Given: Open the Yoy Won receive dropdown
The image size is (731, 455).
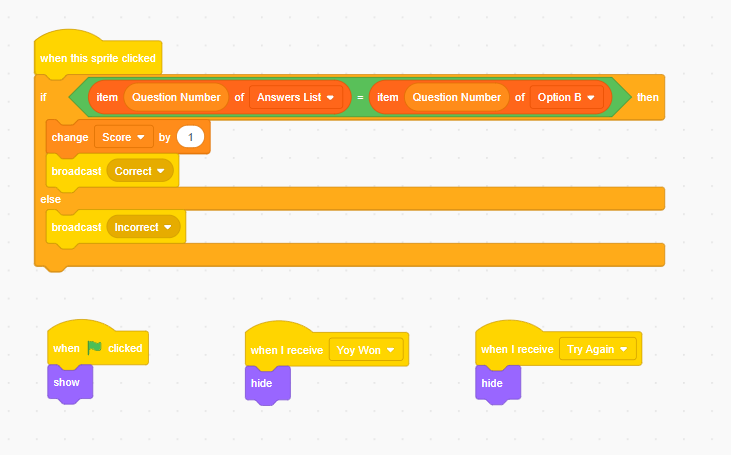Looking at the screenshot, I should coord(366,350).
